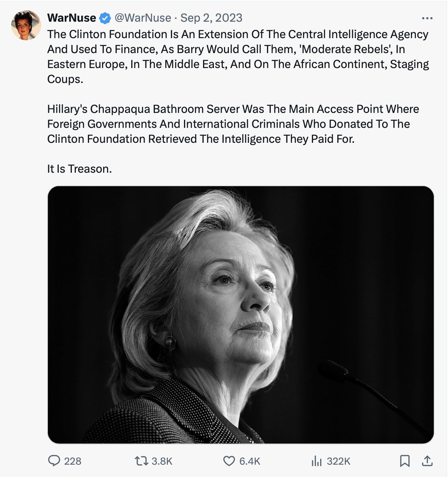This screenshot has height=477, width=448.
Task: Click the 3.8K reposts count
Action: pos(162,461)
